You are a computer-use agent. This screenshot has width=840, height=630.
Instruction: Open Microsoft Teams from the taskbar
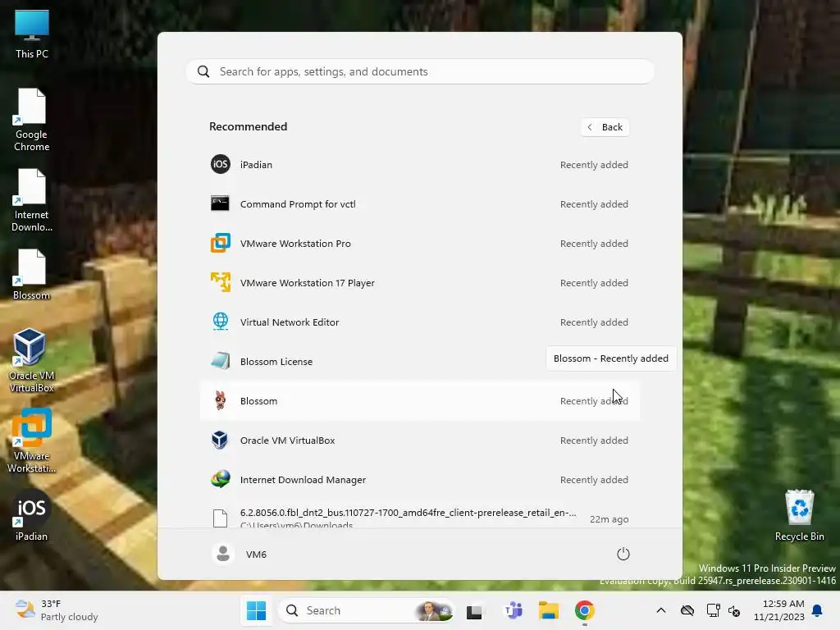[x=514, y=610]
